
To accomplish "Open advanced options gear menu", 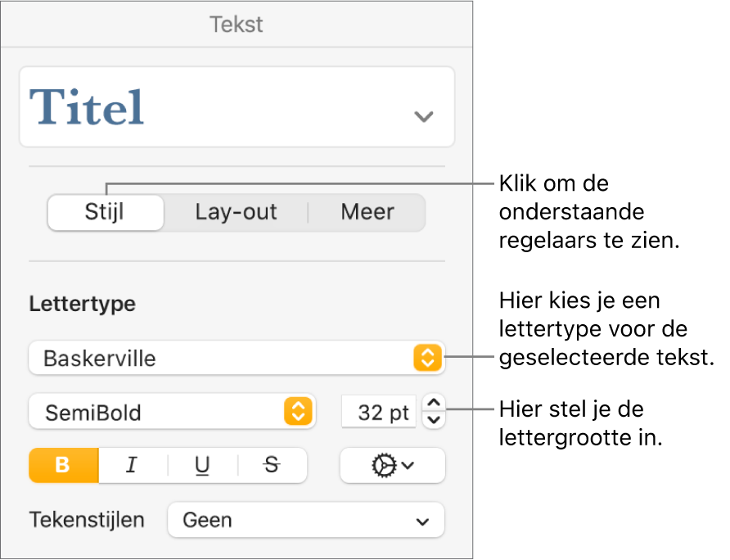I will tap(393, 465).
